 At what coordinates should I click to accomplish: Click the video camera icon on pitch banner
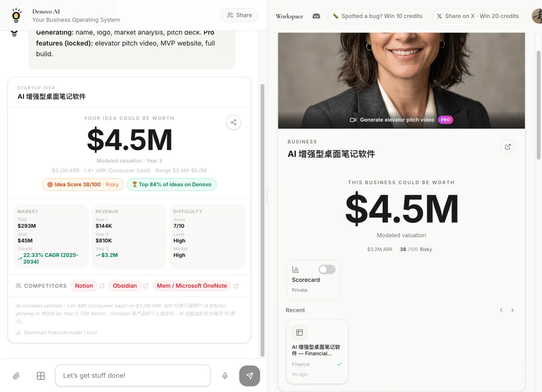click(x=353, y=120)
